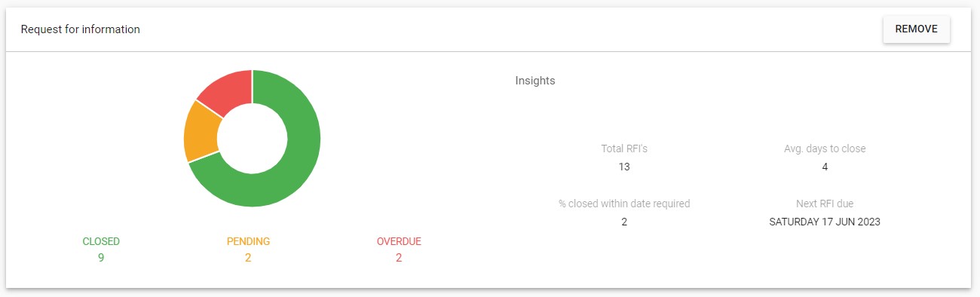Click the % closed within date required label
980x297 pixels.
point(624,204)
